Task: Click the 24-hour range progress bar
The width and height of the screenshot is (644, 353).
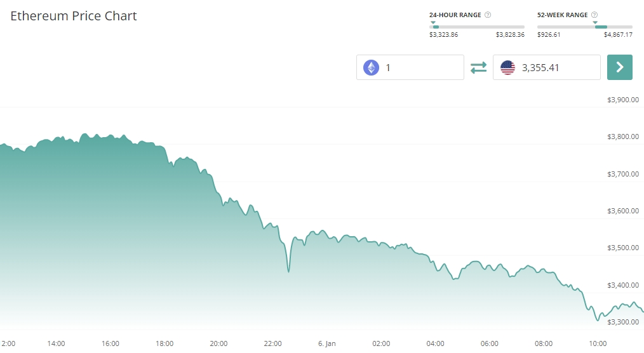Action: click(x=477, y=27)
